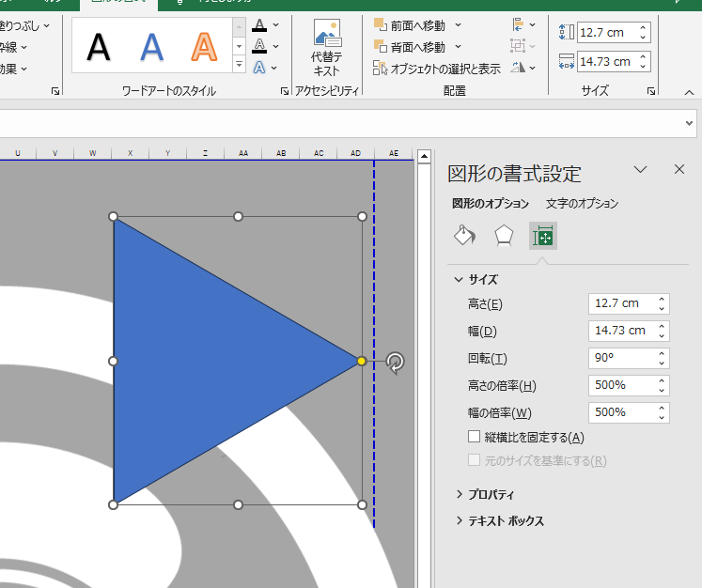Switch to 図形のオプション tab

491,204
